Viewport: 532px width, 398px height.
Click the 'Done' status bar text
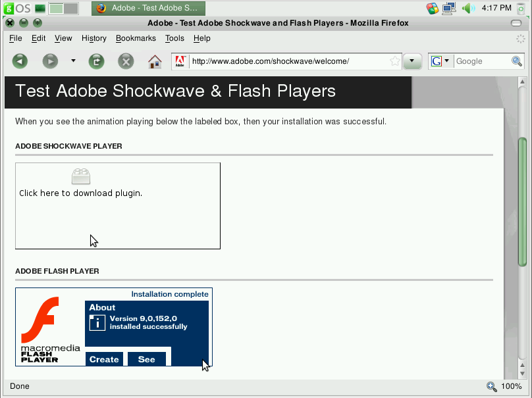click(x=20, y=386)
